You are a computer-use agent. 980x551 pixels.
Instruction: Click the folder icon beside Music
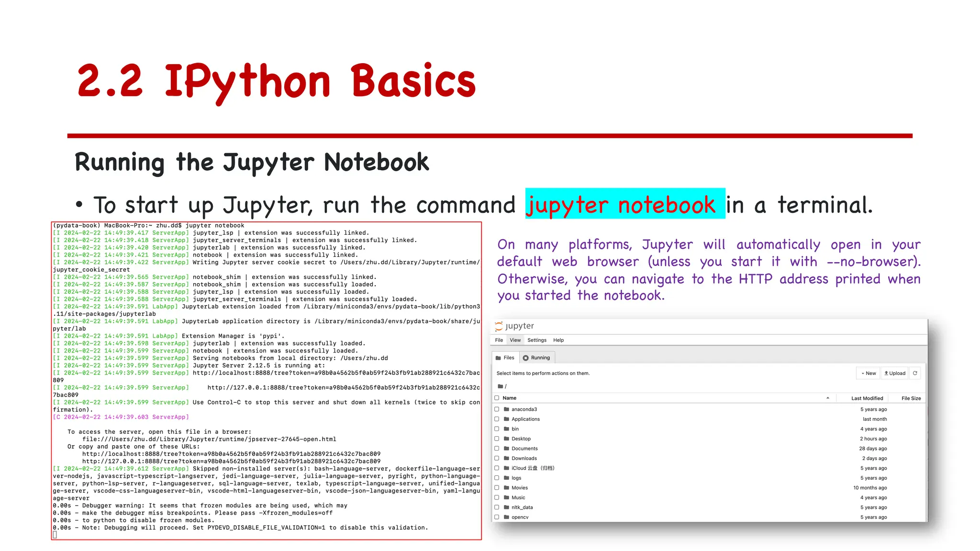point(506,497)
